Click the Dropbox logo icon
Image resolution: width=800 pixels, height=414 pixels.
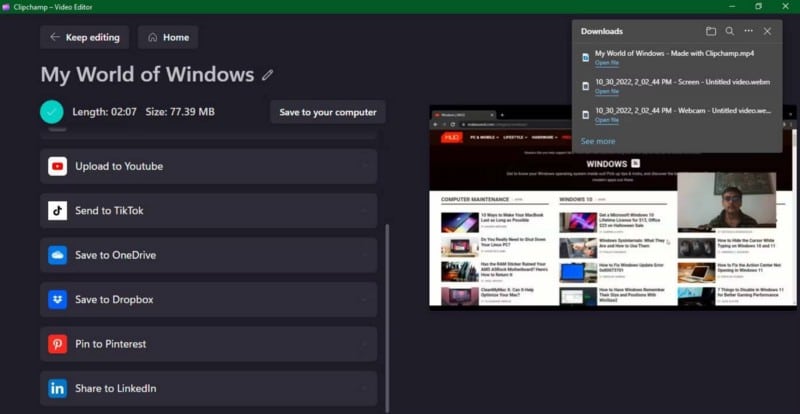(x=57, y=300)
